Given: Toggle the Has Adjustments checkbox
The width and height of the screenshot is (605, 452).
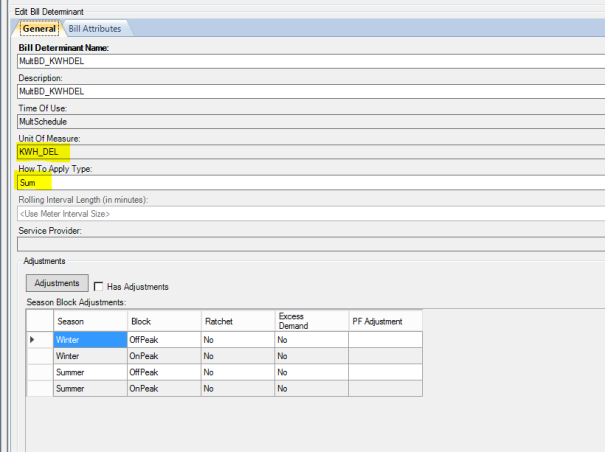Looking at the screenshot, I should 98,286.
